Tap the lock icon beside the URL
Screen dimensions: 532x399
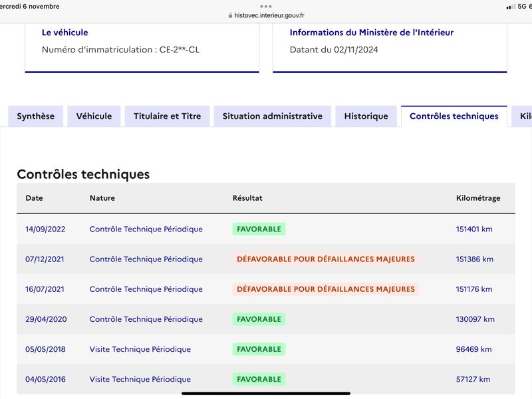230,15
